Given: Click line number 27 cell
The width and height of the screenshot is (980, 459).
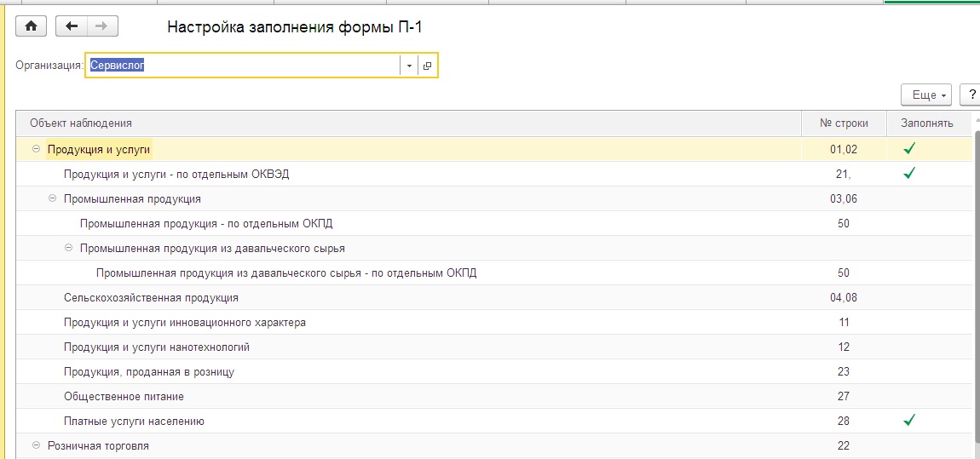Looking at the screenshot, I should [844, 397].
